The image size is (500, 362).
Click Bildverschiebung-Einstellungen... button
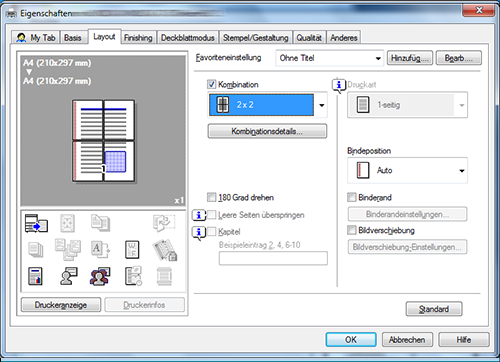(x=407, y=247)
